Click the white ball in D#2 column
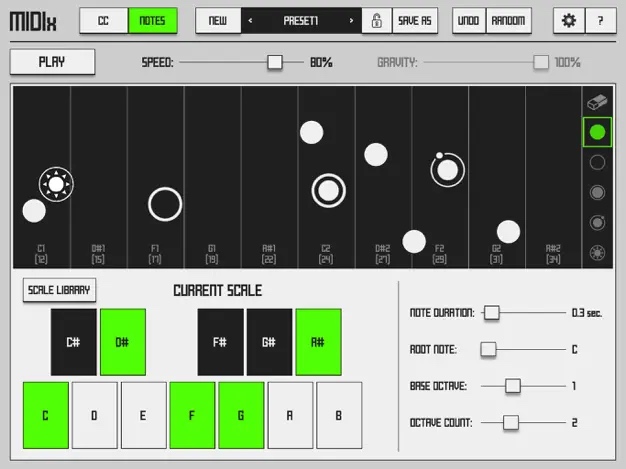This screenshot has width=626, height=469. pos(376,154)
